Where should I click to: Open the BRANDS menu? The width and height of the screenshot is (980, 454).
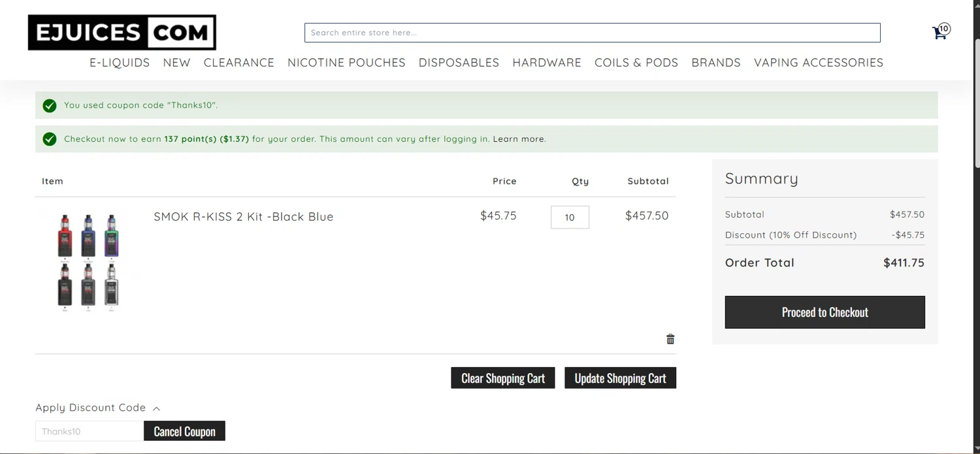coord(716,63)
